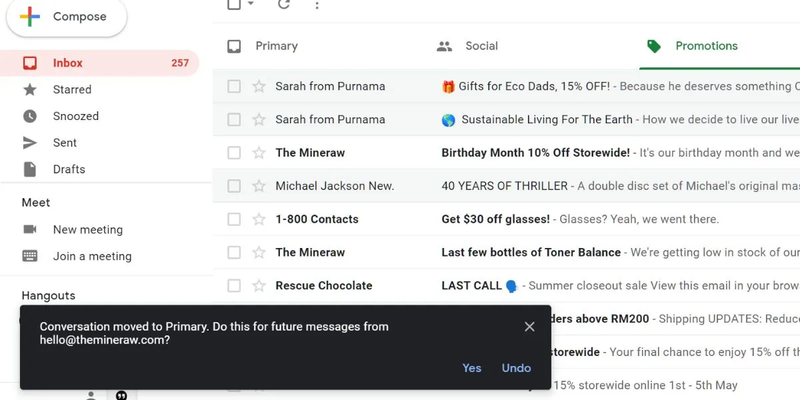Open the Gifts for Eco Dads email

coord(507,86)
